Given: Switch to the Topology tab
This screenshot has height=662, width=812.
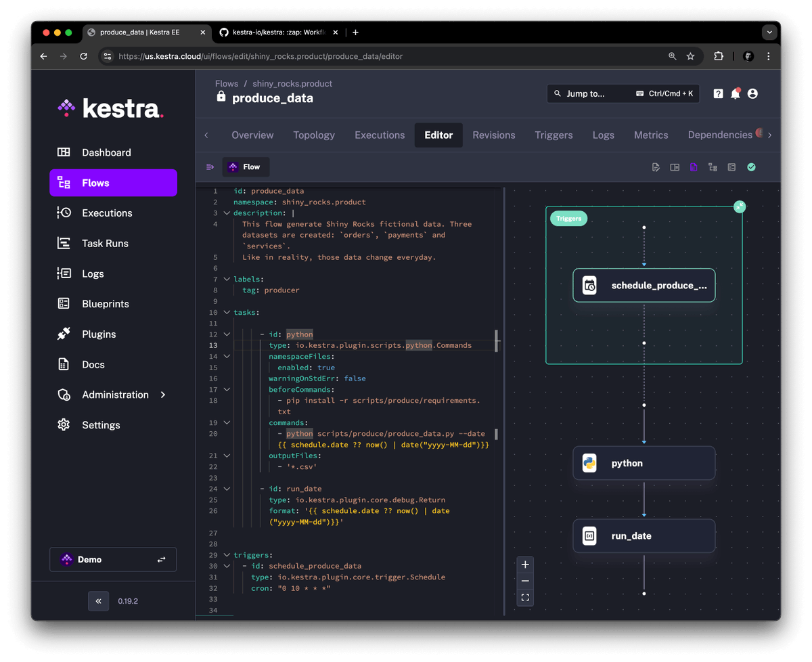Looking at the screenshot, I should [314, 135].
